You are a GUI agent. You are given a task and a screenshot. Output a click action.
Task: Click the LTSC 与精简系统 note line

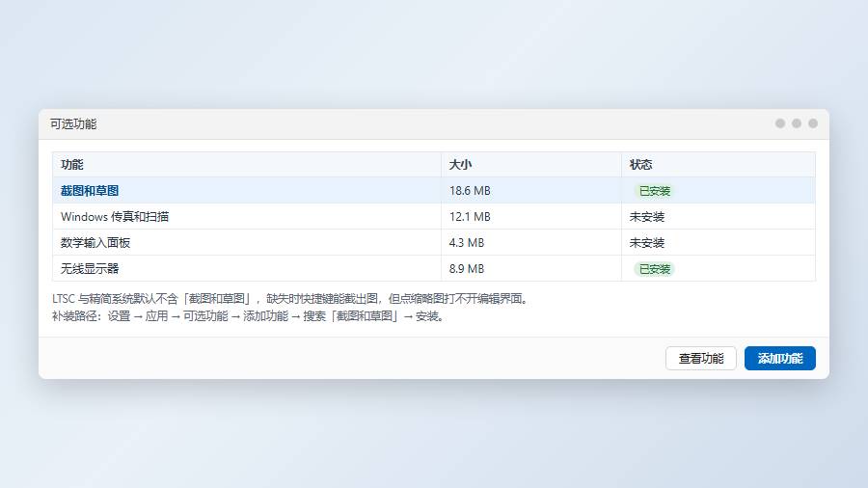(291, 299)
